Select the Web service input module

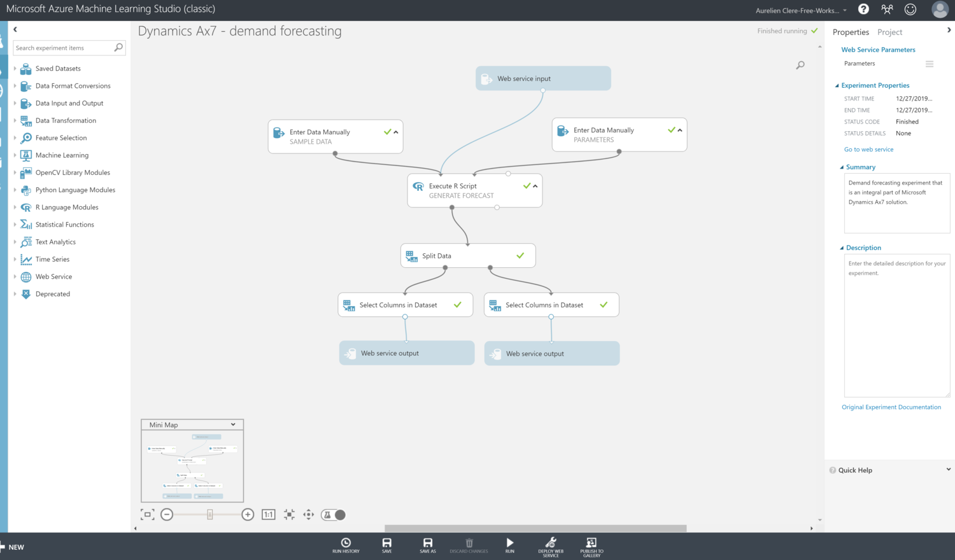543,78
